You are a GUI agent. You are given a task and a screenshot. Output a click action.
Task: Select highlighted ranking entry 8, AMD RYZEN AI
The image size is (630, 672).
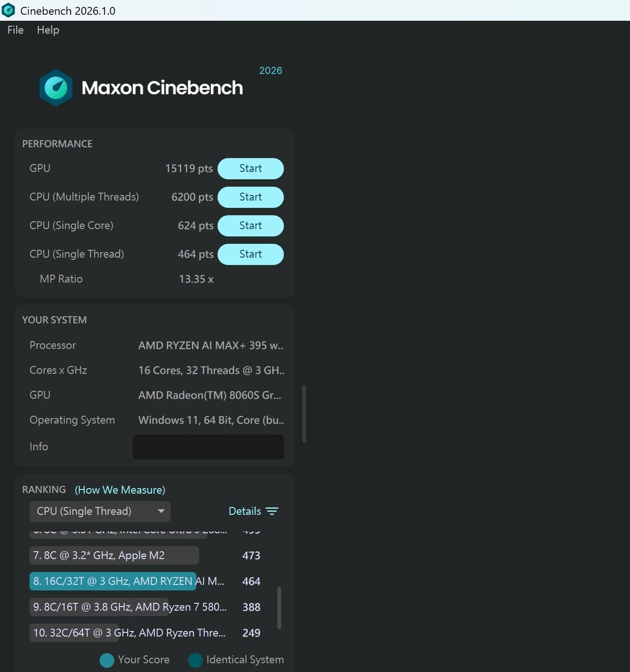(127, 581)
